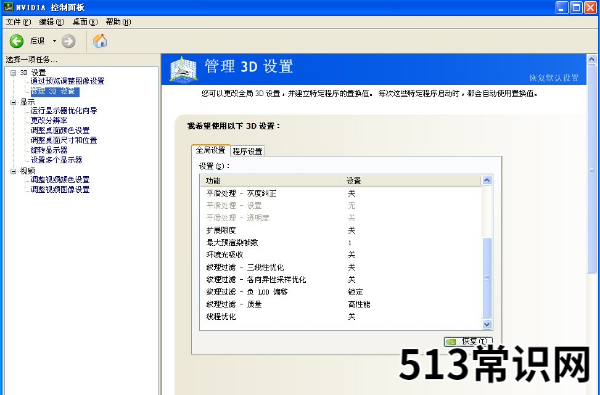Click the Manage 3D Settings header icon
The height and width of the screenshot is (395, 600).
(183, 69)
